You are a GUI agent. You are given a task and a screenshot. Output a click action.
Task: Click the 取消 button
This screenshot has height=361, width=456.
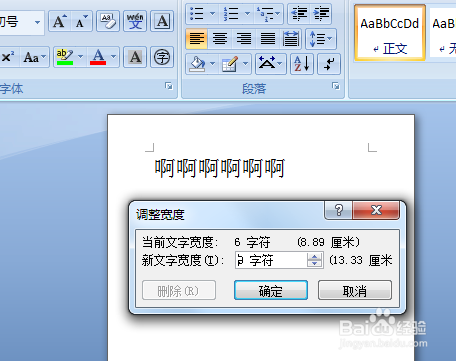tap(355, 291)
